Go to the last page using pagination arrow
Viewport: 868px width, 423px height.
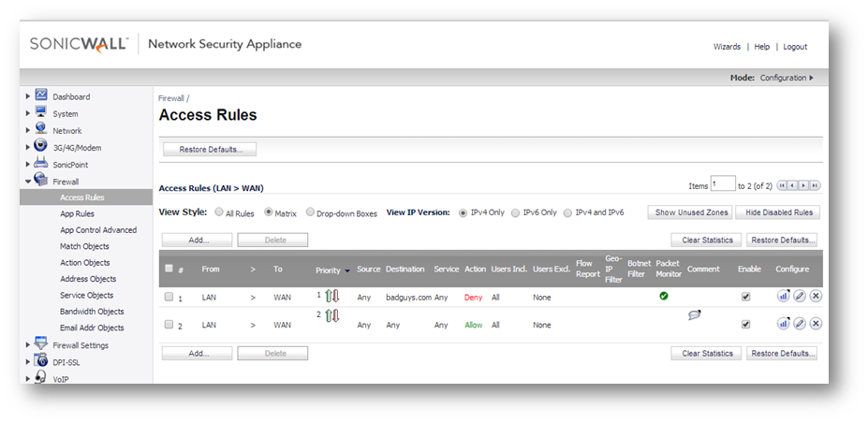815,185
